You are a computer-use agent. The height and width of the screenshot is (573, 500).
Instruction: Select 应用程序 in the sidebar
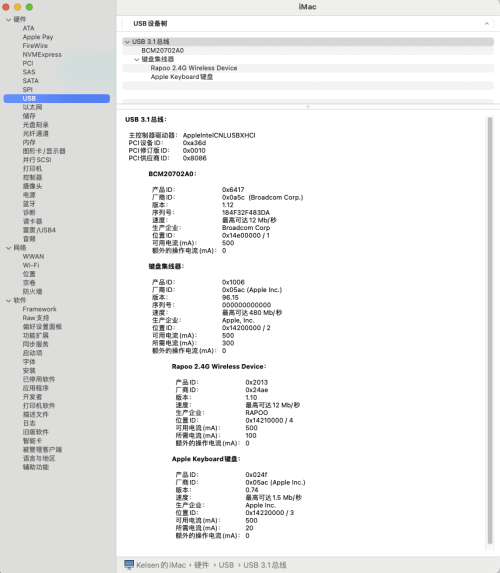[x=35, y=388]
